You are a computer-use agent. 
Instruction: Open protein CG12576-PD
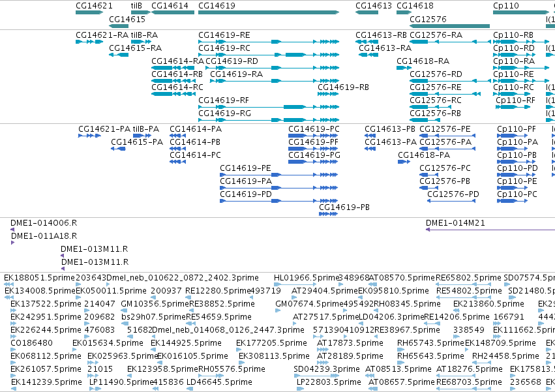453,194
